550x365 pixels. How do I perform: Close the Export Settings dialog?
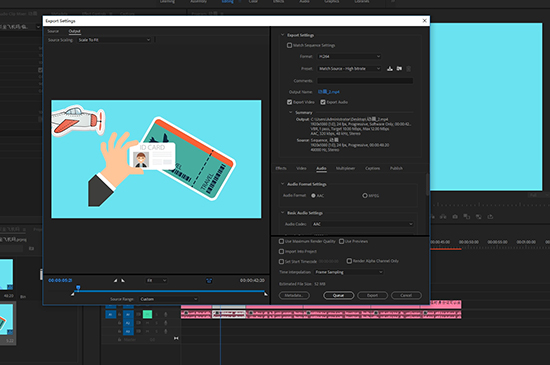424,21
